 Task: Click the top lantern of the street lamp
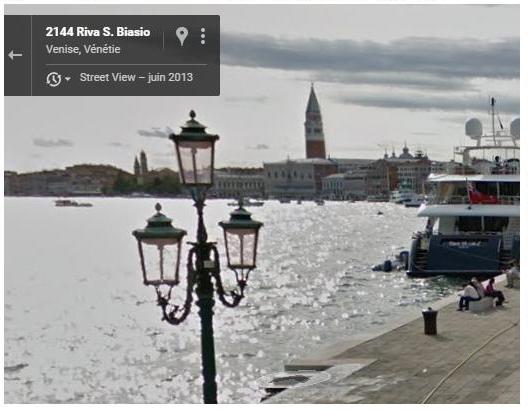click(195, 150)
